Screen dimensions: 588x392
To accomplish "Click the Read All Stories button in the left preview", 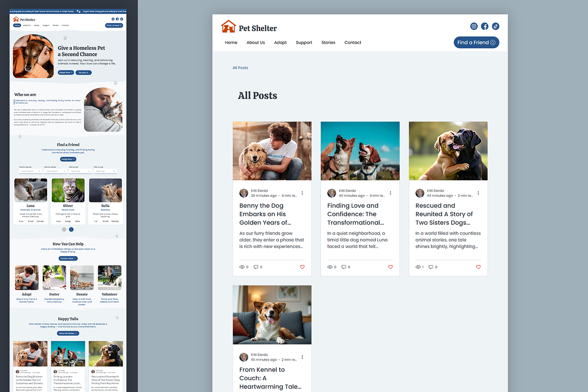I will tap(68, 333).
